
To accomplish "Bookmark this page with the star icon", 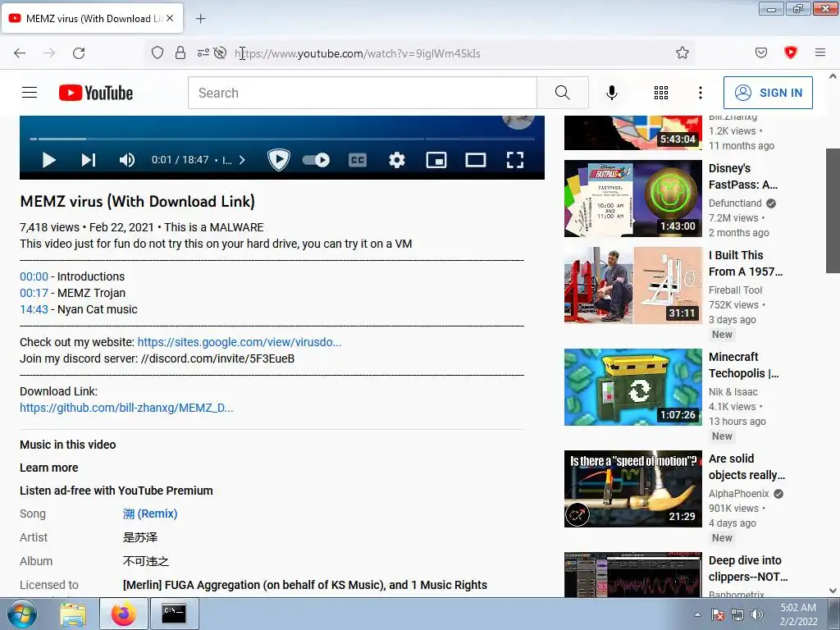I will [x=682, y=52].
